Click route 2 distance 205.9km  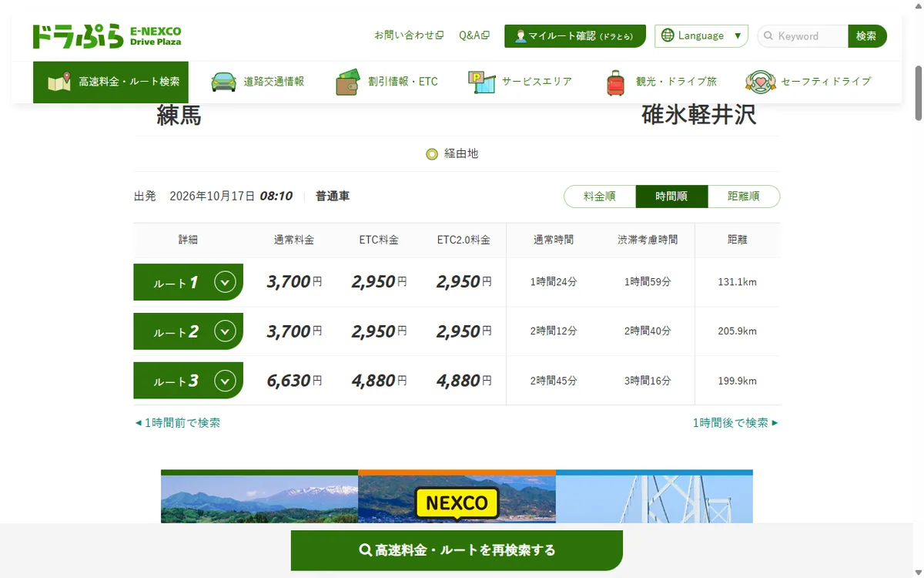[737, 331]
